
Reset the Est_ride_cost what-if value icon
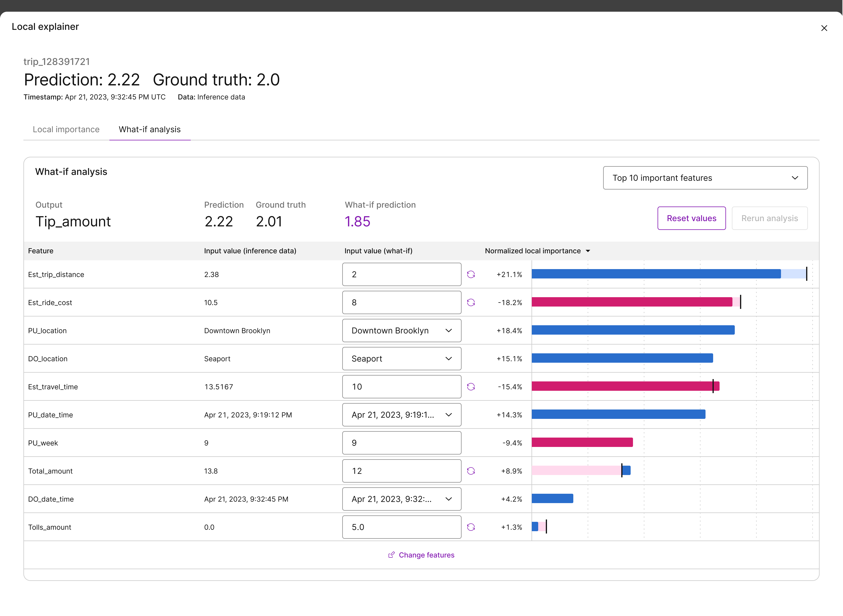[x=471, y=302]
